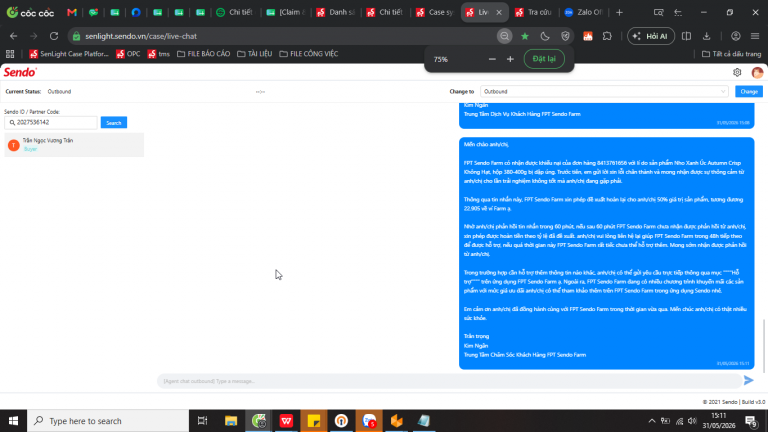Image resolution: width=768 pixels, height=432 pixels.
Task: Click the blue Change button
Action: pos(749,92)
